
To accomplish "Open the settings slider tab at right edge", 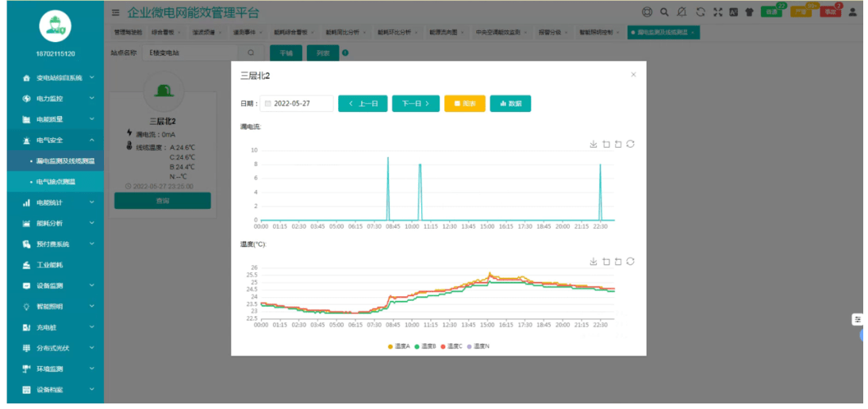I will pyautogui.click(x=858, y=320).
